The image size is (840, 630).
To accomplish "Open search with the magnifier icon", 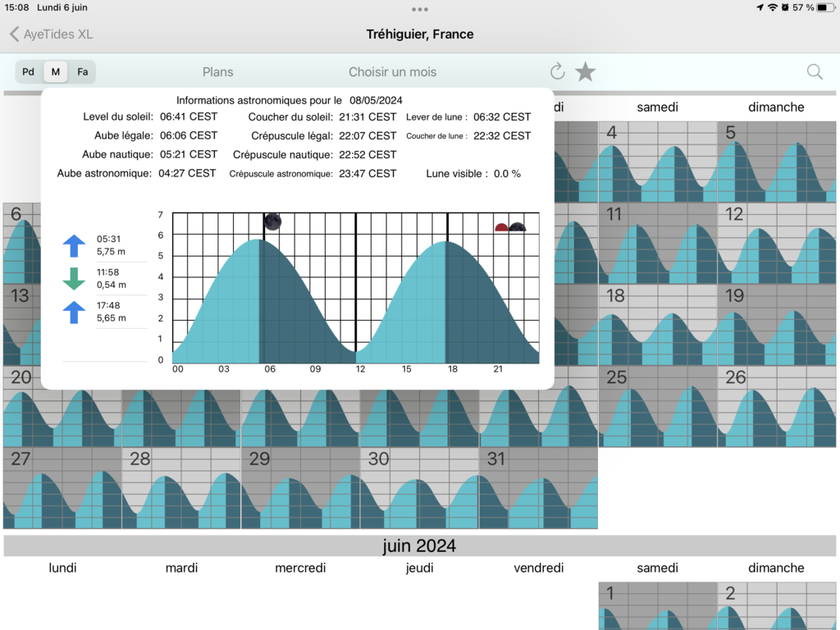I will point(815,71).
